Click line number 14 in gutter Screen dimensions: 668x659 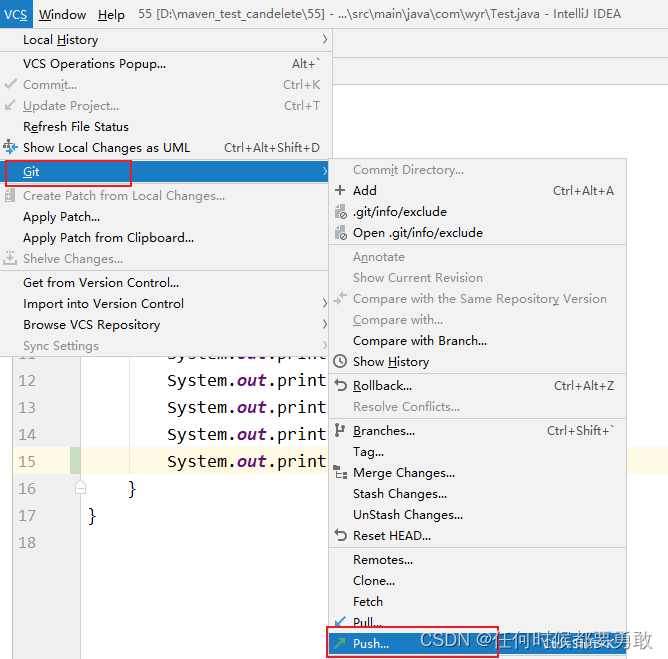(x=27, y=435)
